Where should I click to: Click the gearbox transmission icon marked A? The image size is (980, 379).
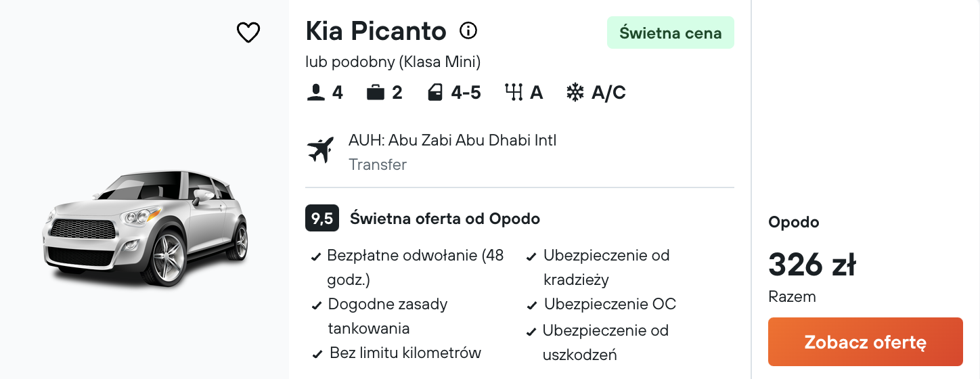(x=514, y=93)
